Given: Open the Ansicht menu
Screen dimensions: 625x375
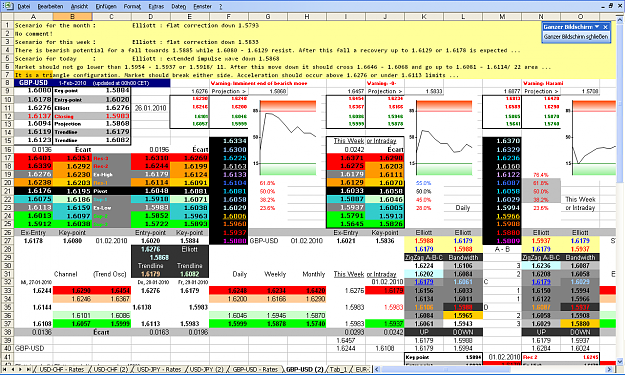Looking at the screenshot, I should (x=79, y=6).
